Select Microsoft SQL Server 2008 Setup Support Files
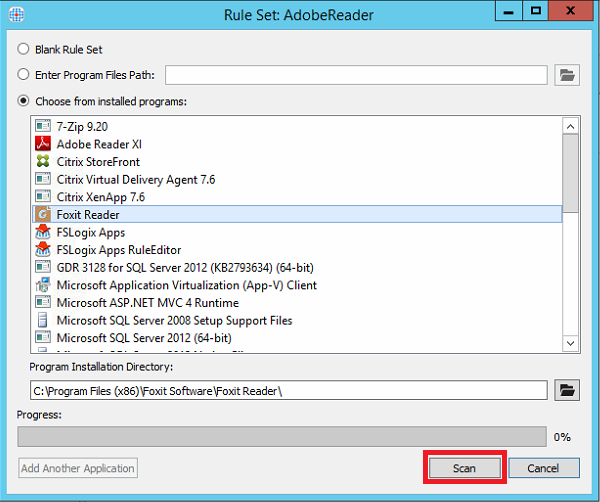This screenshot has width=600, height=502. pyautogui.click(x=297, y=320)
